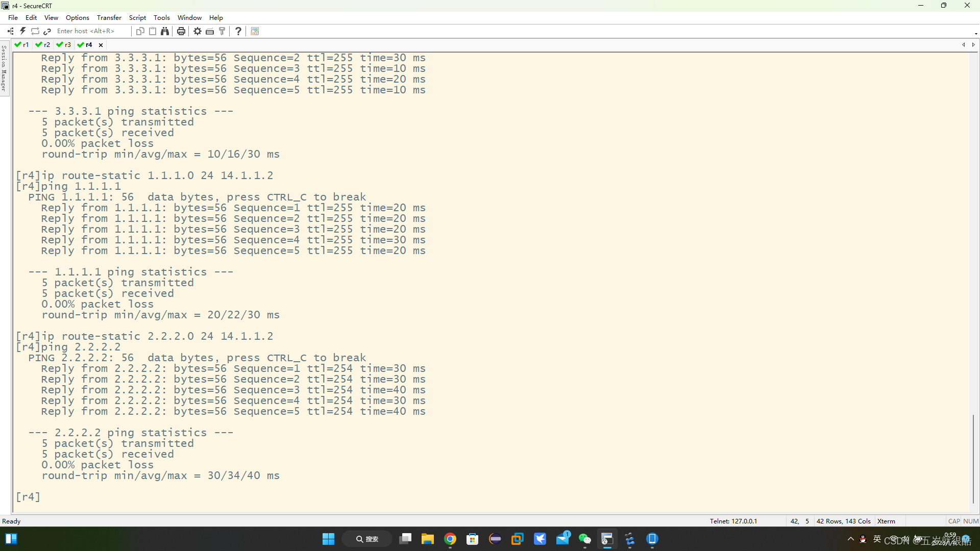Viewport: 980px width, 551px height.
Task: Expand the Session Manager side panel
Action: 4,68
